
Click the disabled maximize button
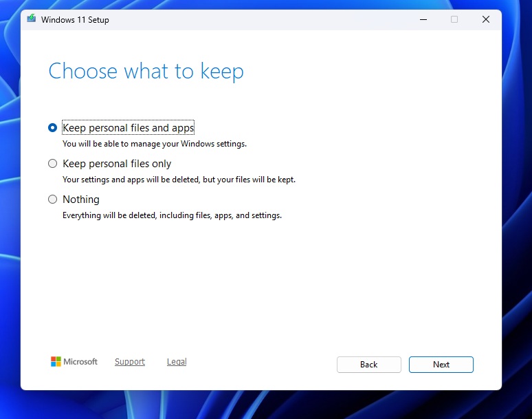(x=454, y=19)
